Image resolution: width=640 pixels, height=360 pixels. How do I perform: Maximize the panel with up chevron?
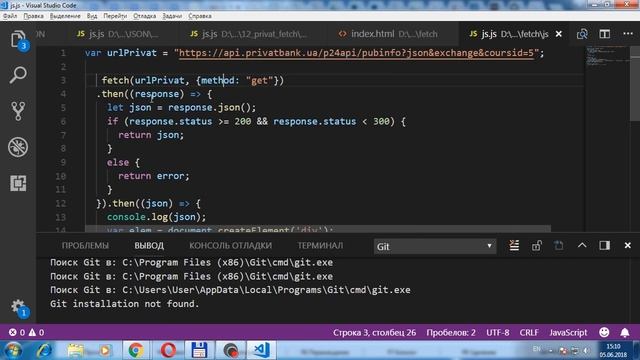click(x=582, y=245)
